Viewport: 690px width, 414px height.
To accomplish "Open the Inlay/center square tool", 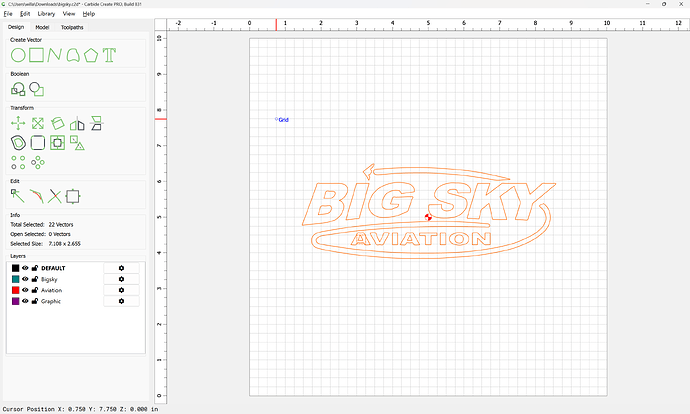I will 58,143.
